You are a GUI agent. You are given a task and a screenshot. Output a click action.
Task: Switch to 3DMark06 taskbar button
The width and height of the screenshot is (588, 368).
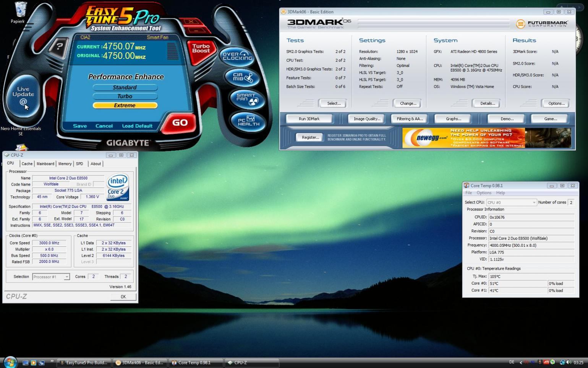point(140,363)
